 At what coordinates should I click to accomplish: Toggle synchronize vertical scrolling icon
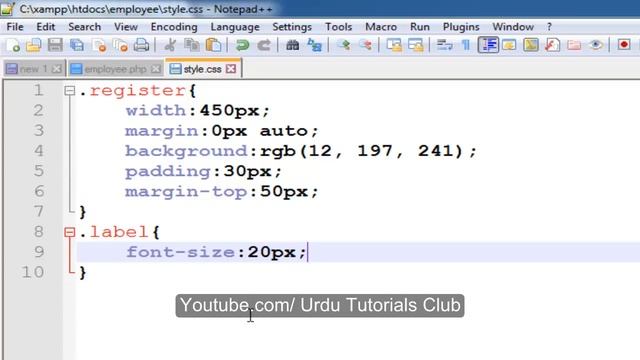[394, 45]
